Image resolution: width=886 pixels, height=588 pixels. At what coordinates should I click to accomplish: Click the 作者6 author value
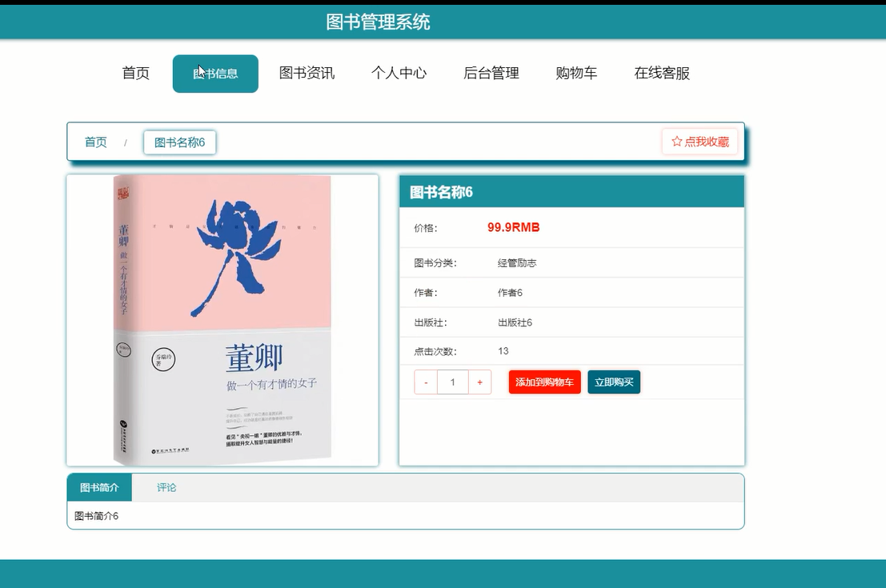tap(510, 293)
